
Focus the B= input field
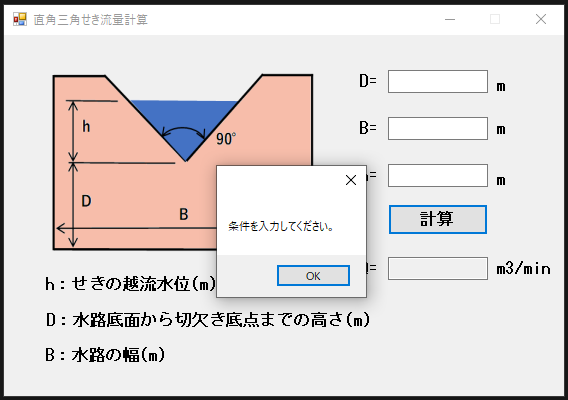pos(438,128)
